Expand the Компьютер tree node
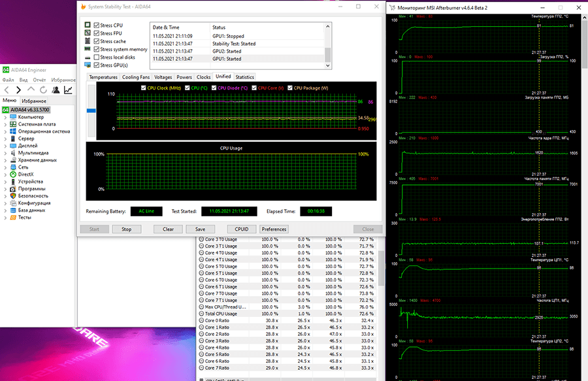This screenshot has height=381, width=588. click(x=5, y=117)
